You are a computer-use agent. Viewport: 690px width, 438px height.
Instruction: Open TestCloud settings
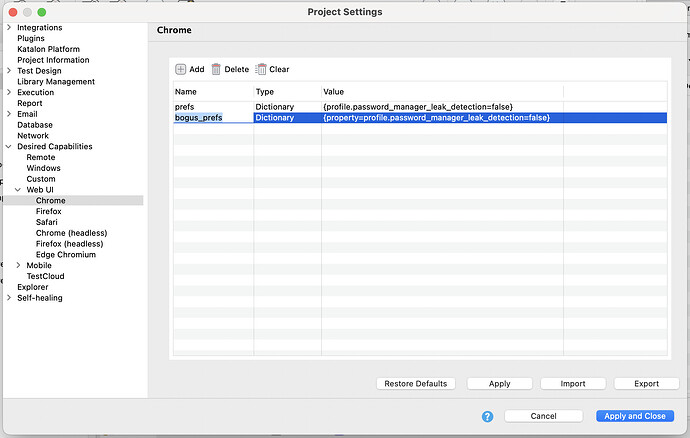45,276
